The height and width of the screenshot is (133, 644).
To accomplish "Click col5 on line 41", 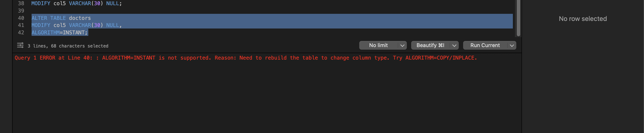I will pos(60,25).
